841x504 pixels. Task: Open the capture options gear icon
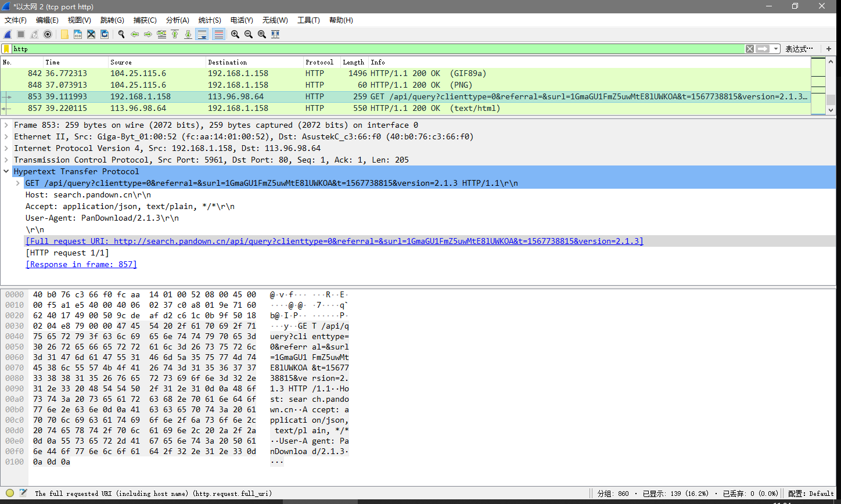coord(48,34)
